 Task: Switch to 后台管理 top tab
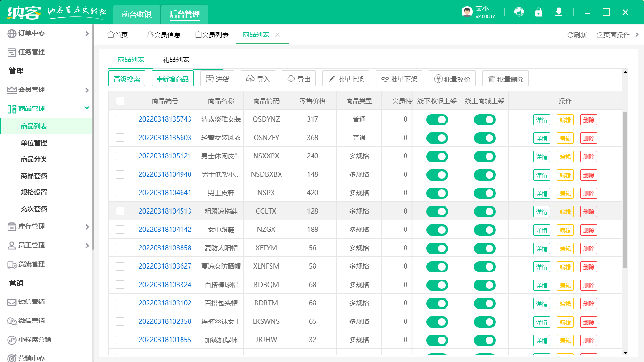[x=185, y=14]
